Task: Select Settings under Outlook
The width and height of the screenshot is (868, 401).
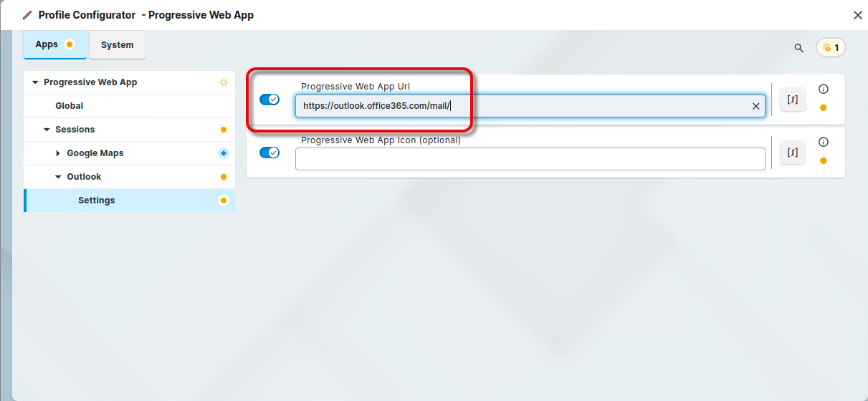Action: point(97,200)
